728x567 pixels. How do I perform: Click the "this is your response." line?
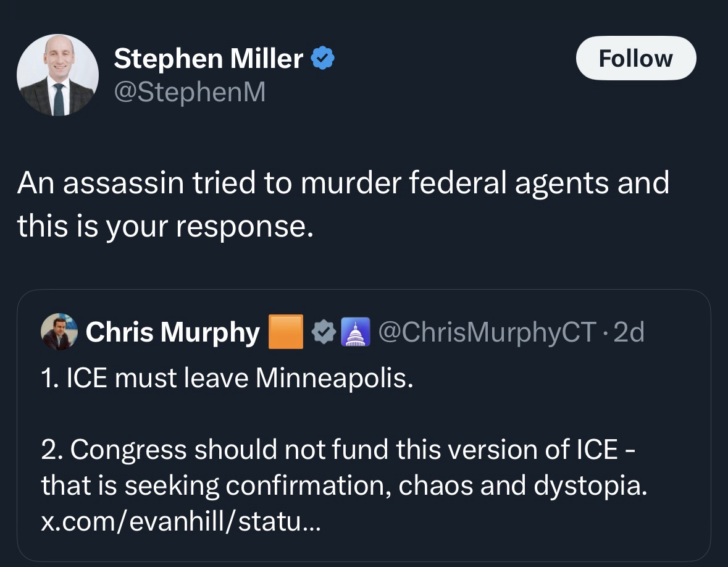click(165, 227)
